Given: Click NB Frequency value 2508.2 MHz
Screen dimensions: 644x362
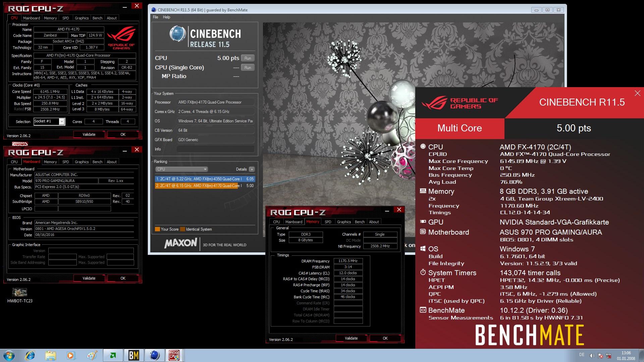Looking at the screenshot, I should (380, 246).
